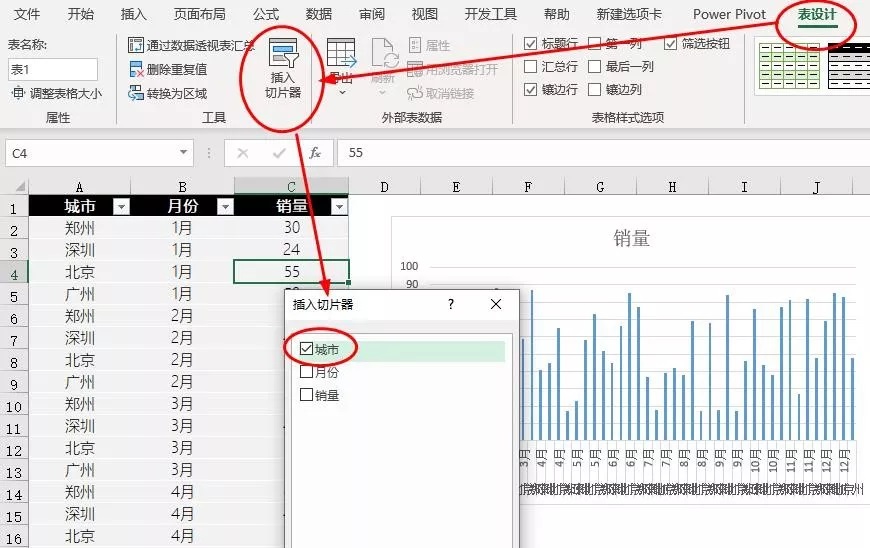Select the black table style thumbnail
The height and width of the screenshot is (548, 870).
pos(849,66)
